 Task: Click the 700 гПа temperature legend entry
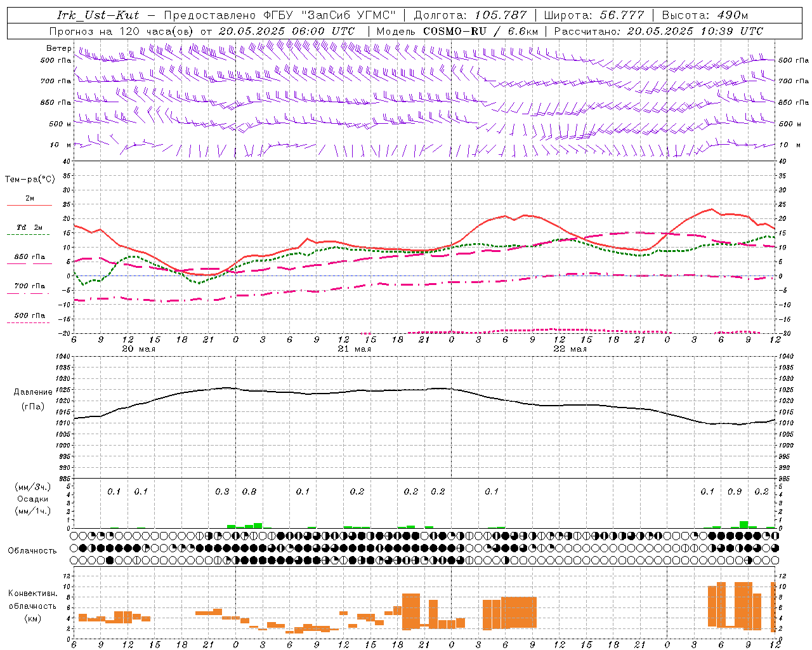[29, 286]
